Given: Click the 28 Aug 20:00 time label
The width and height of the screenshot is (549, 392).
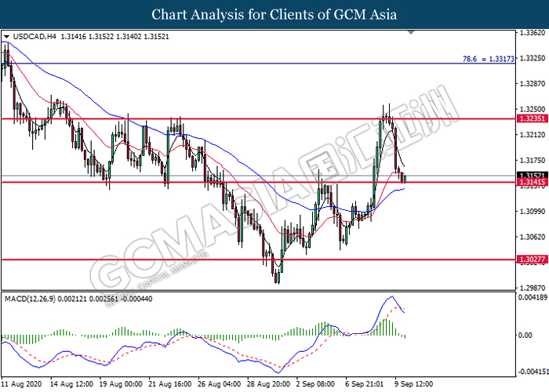Looking at the screenshot, I should point(269,384).
